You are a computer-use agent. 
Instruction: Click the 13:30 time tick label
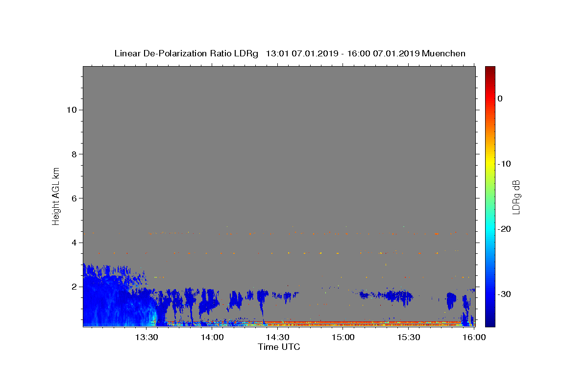point(147,337)
